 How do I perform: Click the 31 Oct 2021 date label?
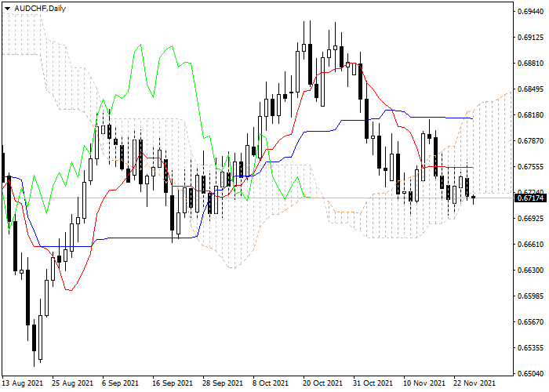point(373,383)
